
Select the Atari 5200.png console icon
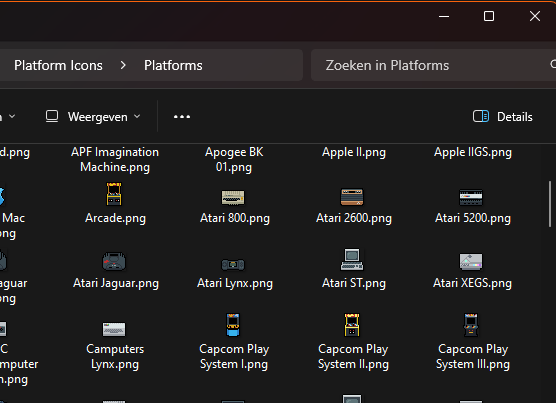coord(471,197)
